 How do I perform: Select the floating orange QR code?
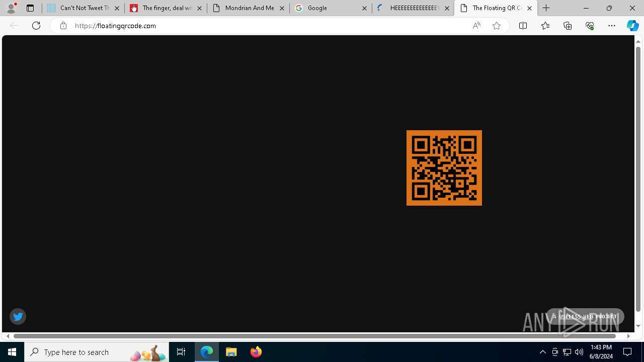(444, 168)
